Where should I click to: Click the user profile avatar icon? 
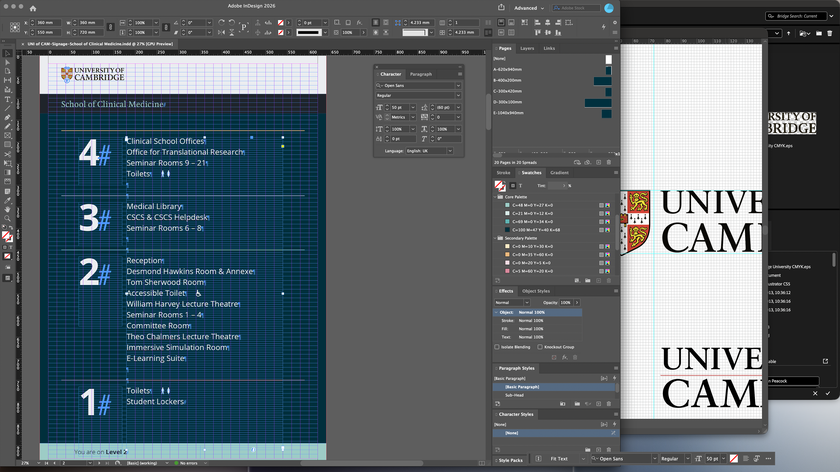click(x=609, y=8)
